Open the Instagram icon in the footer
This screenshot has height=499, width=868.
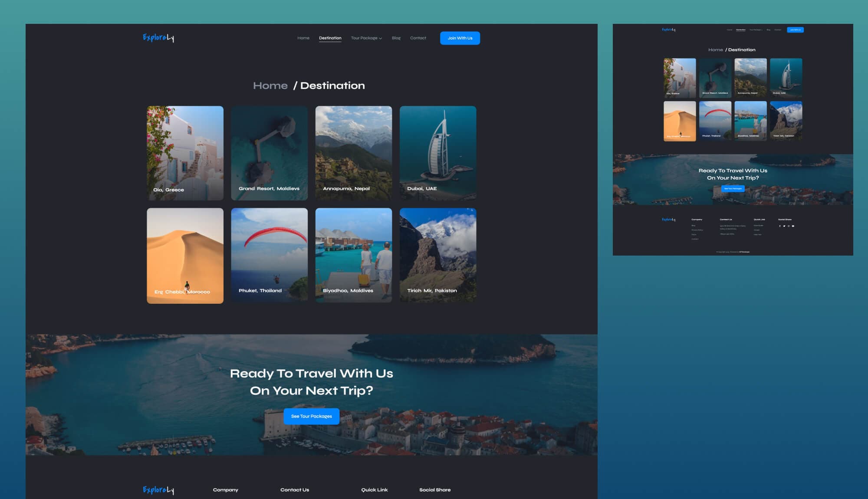(x=789, y=226)
